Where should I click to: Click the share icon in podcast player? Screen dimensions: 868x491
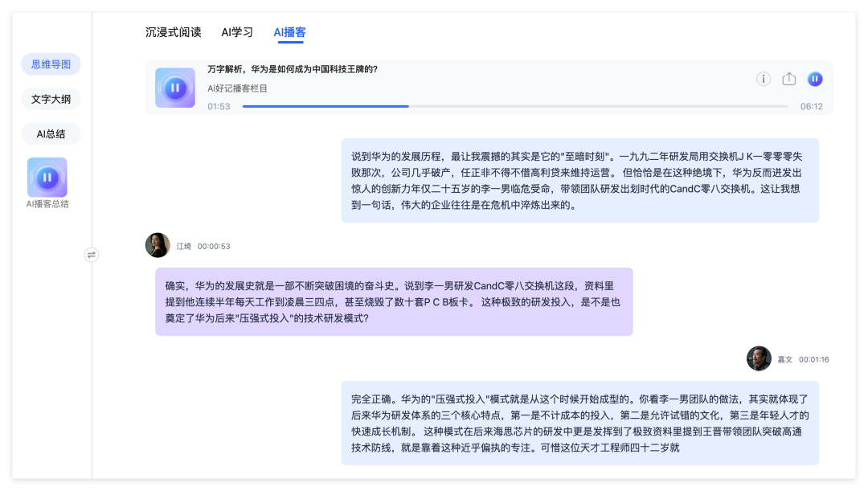pos(789,79)
